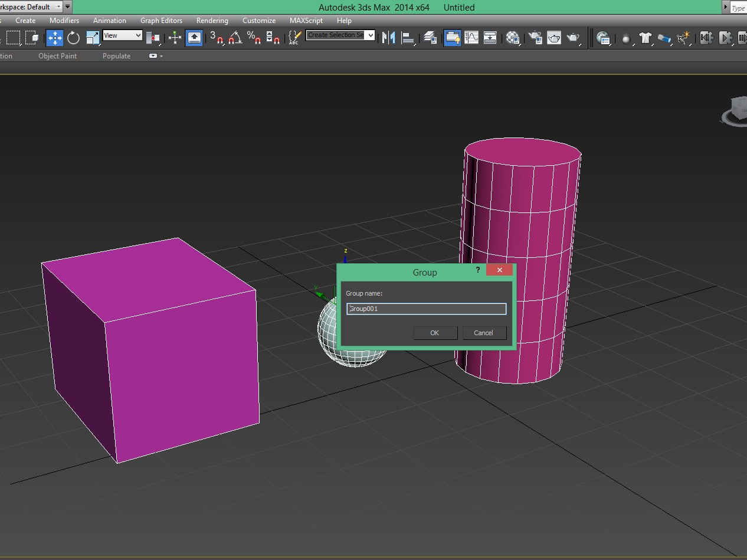Click Cancel in the Group dialog
This screenshot has width=747, height=560.
(484, 333)
